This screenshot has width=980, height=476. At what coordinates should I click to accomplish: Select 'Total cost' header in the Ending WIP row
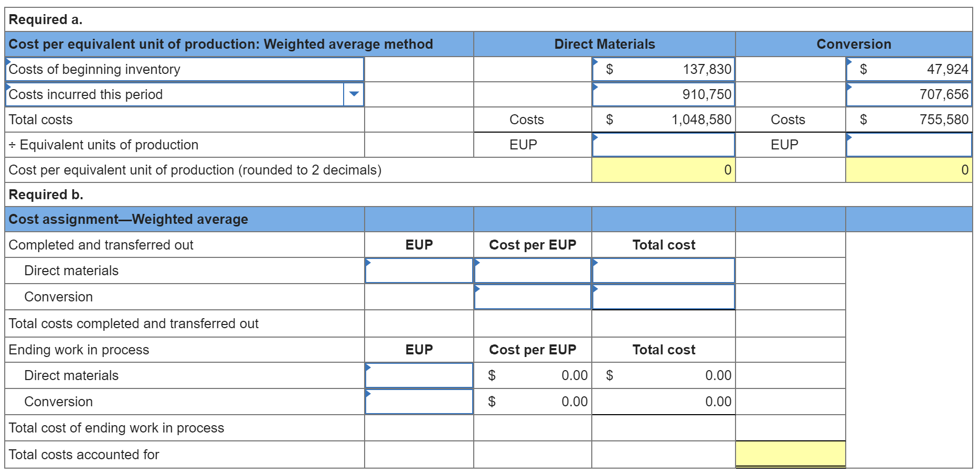[x=664, y=350]
